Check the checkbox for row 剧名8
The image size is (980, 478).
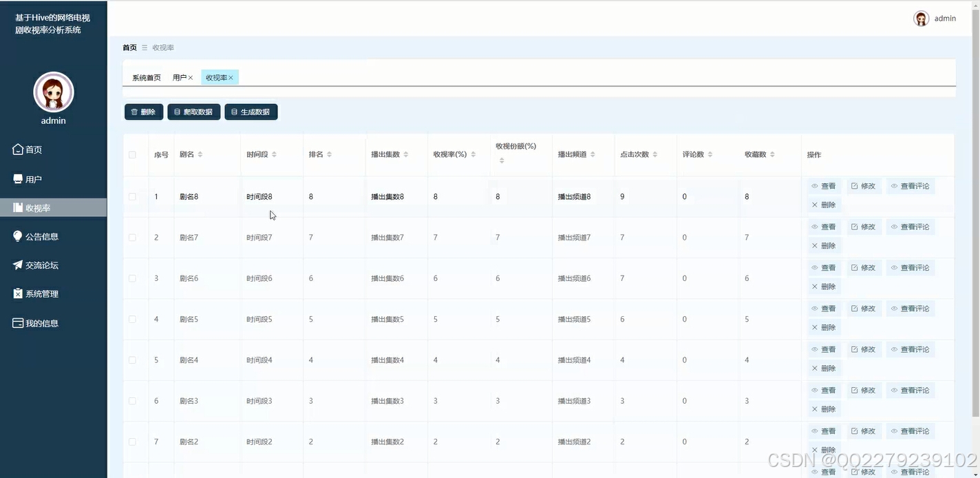tap(133, 196)
